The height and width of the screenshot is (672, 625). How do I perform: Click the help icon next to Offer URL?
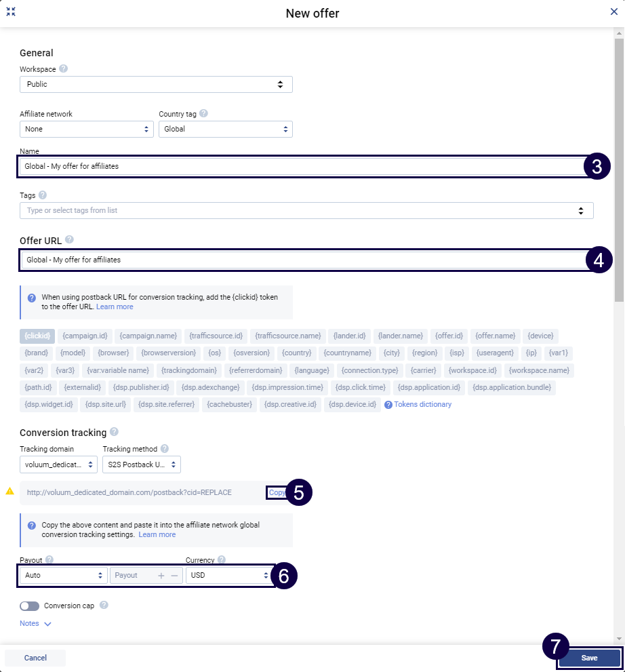pos(69,240)
